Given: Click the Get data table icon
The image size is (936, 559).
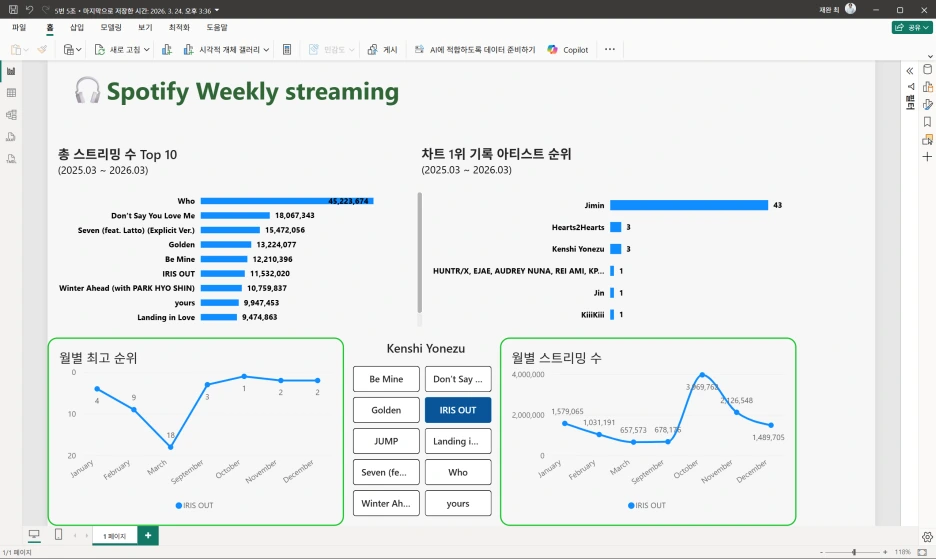Looking at the screenshot, I should pyautogui.click(x=69, y=50).
